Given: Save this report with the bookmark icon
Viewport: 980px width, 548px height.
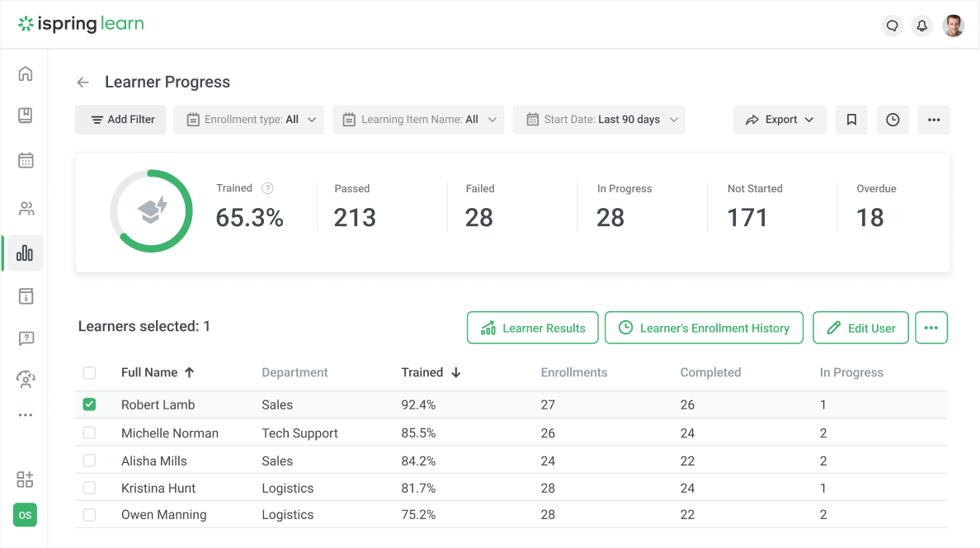Looking at the screenshot, I should click(851, 120).
